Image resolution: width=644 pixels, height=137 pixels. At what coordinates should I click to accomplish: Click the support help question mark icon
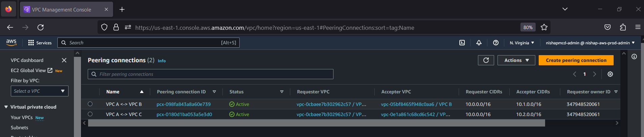(496, 43)
